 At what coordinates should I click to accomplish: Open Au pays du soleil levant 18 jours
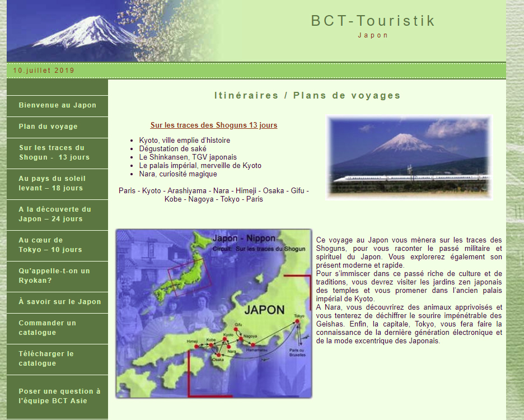point(52,183)
